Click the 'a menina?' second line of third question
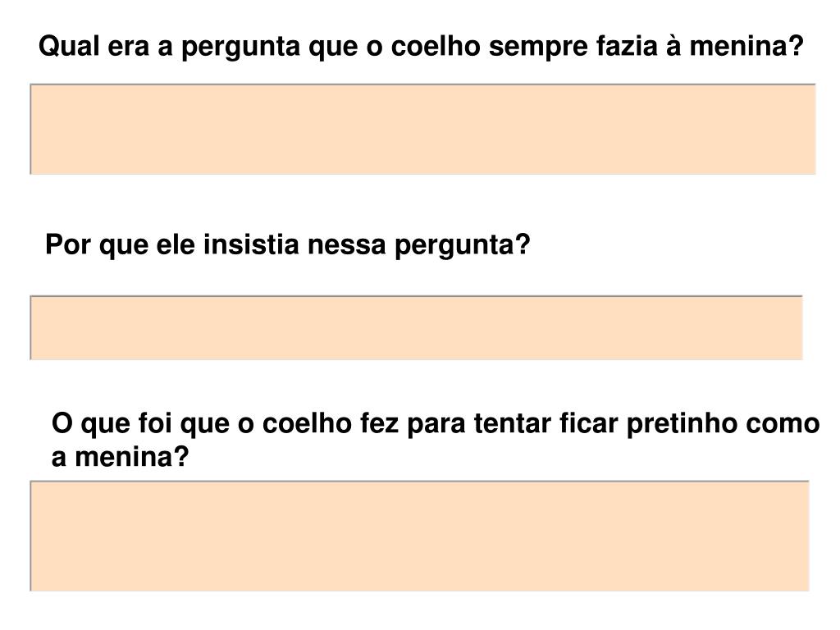Viewport: 840px width, 630px height. [x=120, y=457]
